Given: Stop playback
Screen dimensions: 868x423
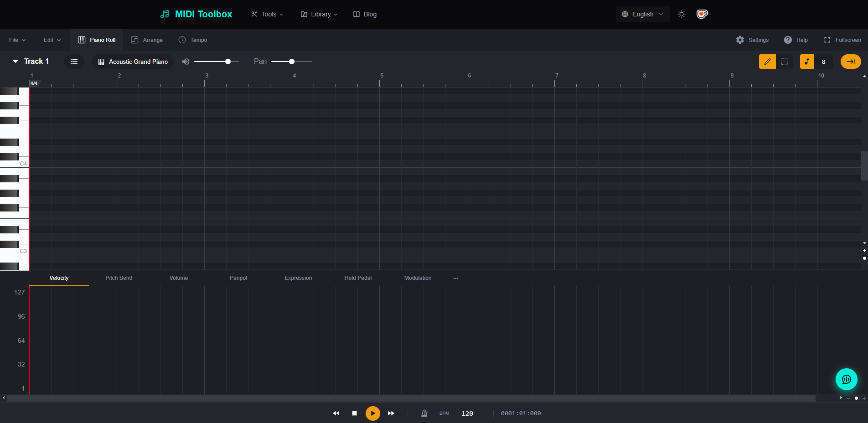Looking at the screenshot, I should 354,413.
